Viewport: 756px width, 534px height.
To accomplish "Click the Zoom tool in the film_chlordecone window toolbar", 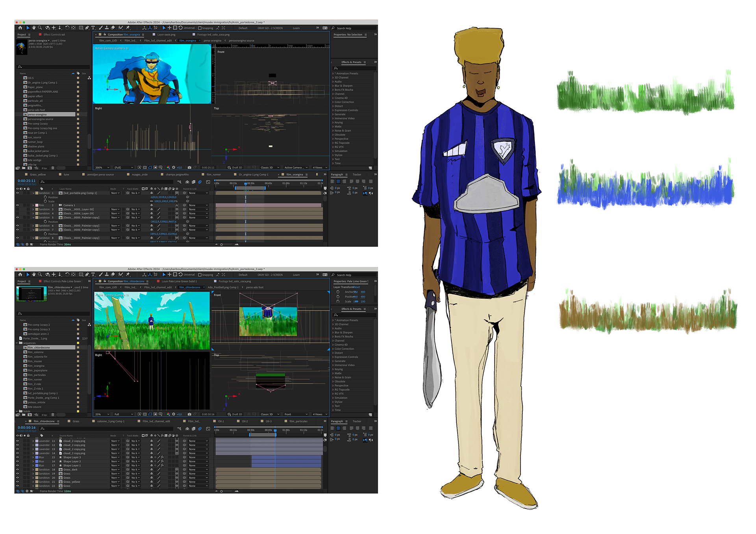I will pyautogui.click(x=40, y=275).
